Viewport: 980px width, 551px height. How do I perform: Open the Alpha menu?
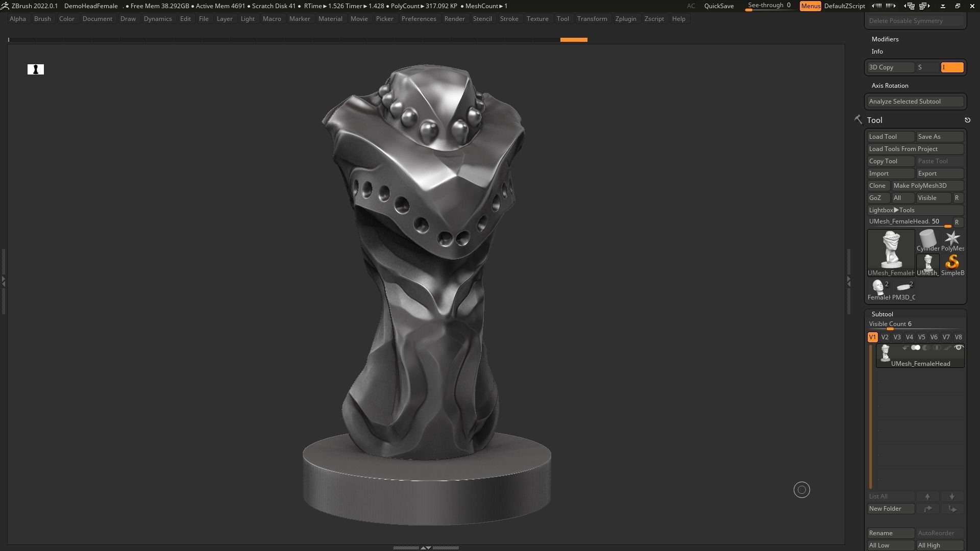pyautogui.click(x=18, y=19)
